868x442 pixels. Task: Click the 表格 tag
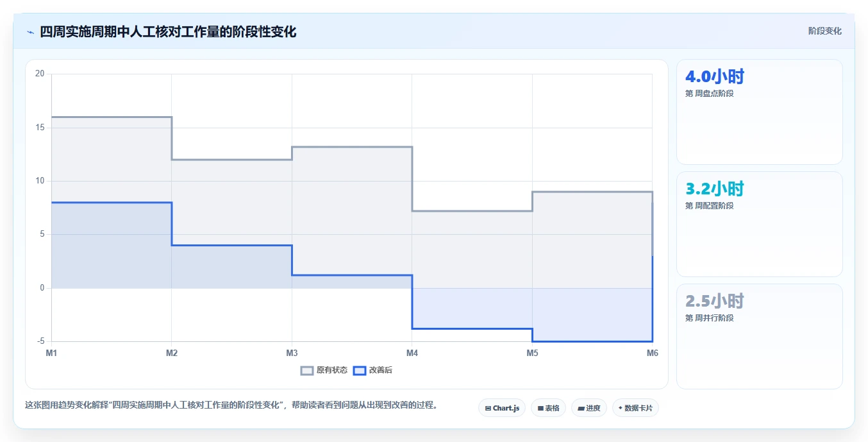click(x=548, y=408)
